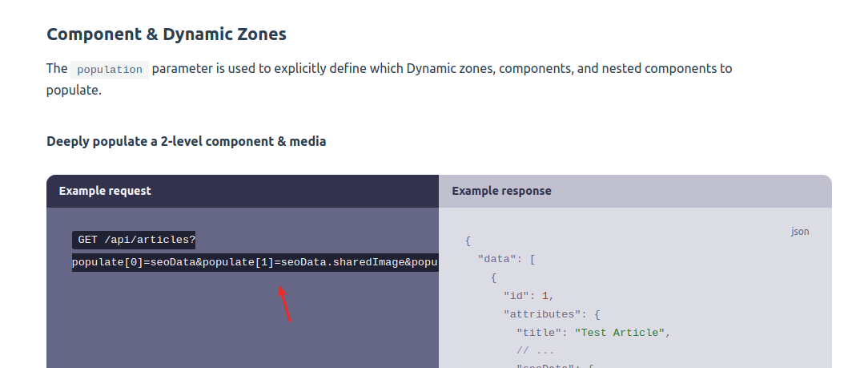Screen dimensions: 868x368
Task: Click the inline 'population' code word
Action: click(109, 70)
